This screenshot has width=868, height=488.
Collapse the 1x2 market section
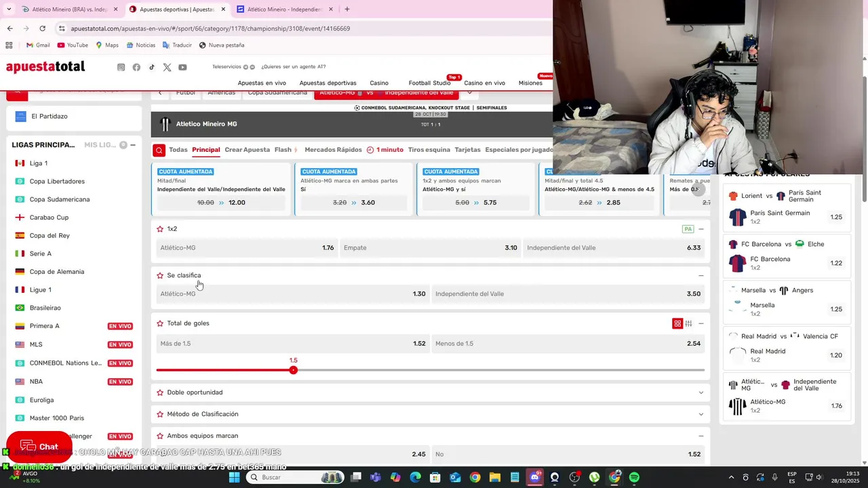pyautogui.click(x=701, y=229)
